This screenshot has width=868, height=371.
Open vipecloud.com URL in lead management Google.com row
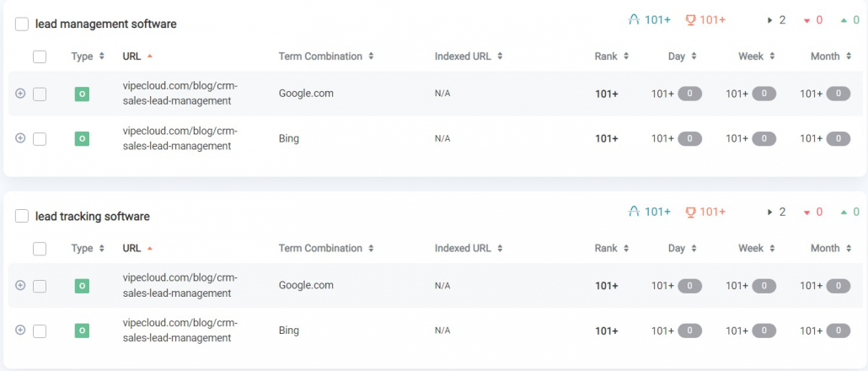179,94
